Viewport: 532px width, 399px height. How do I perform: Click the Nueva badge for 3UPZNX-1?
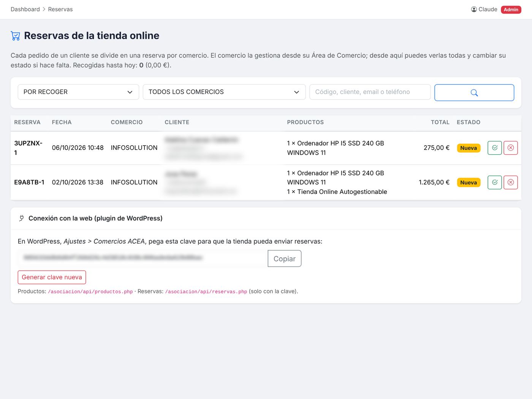469,148
